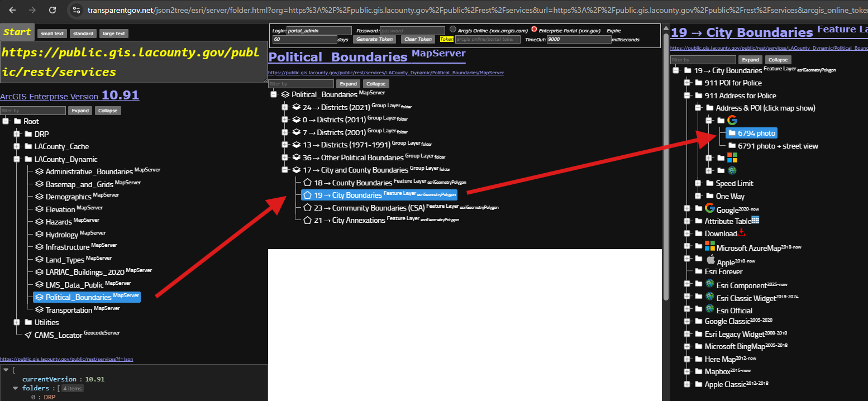Click the Generate Token button
Screen dimensions: 868x401
375,39
